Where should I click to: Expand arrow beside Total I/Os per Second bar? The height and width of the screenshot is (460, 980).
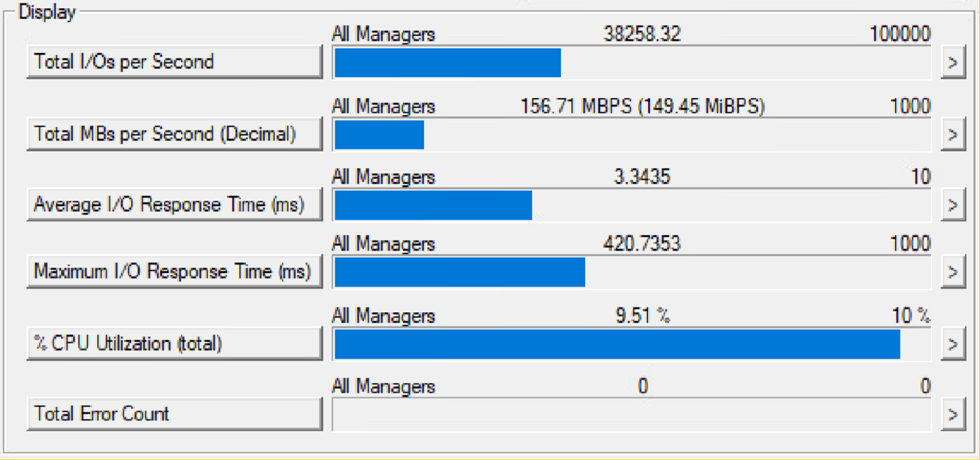point(953,63)
